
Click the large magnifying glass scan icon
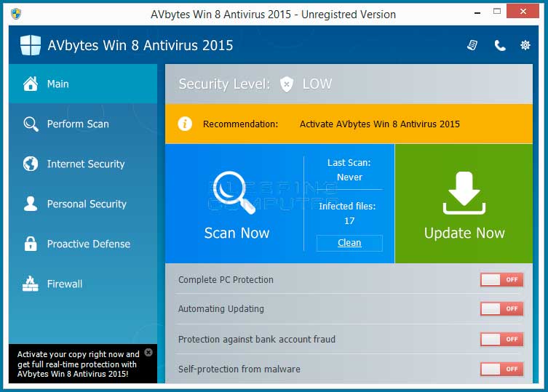(234, 192)
